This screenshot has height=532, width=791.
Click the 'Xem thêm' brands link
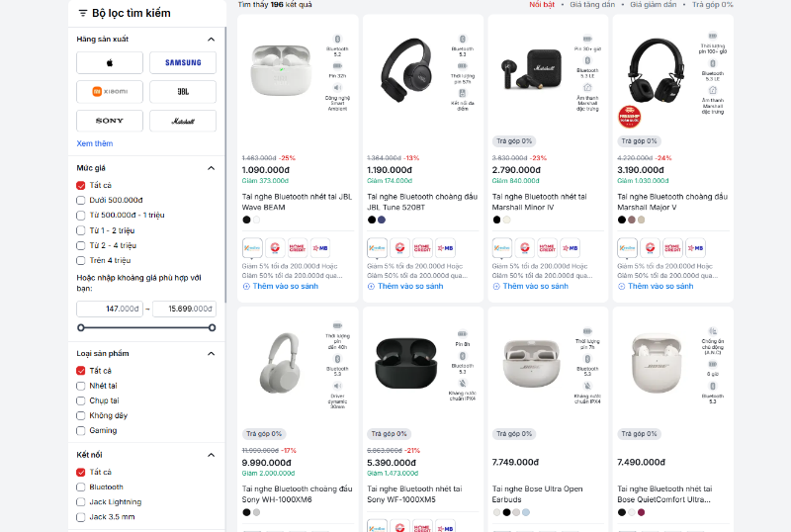click(x=95, y=143)
